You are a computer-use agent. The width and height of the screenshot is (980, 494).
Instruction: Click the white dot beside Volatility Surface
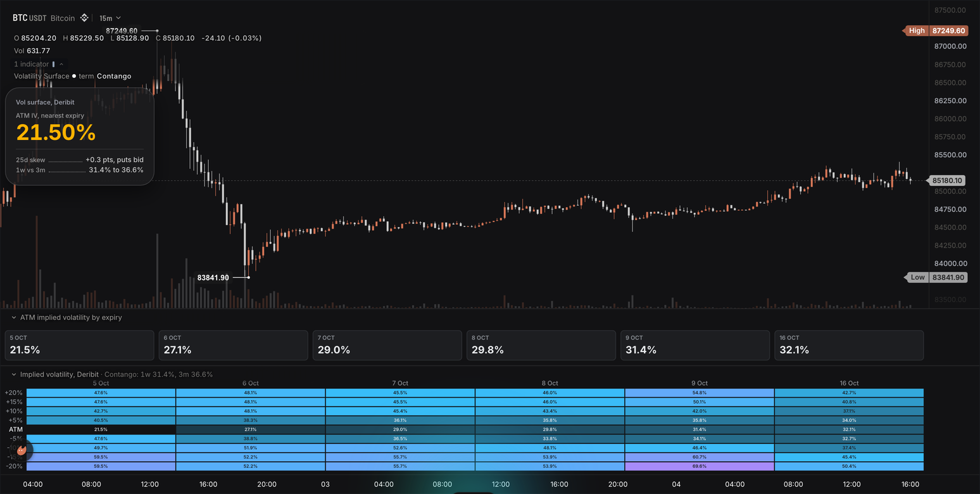click(73, 76)
